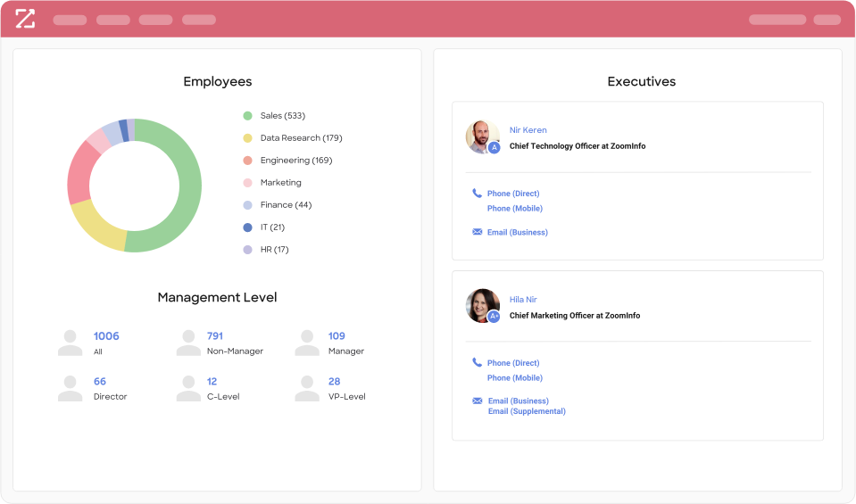Click the 'HR (17)' legend label
The height and width of the screenshot is (504, 856).
(275, 250)
